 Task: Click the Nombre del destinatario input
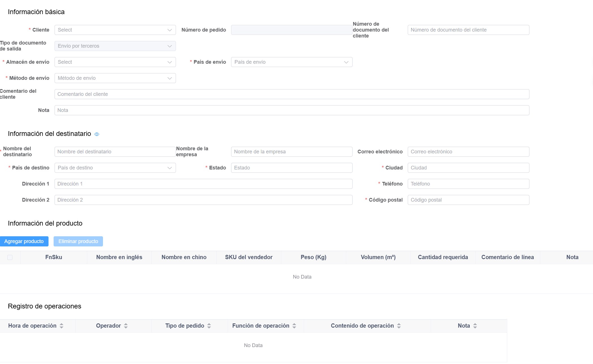tap(115, 152)
